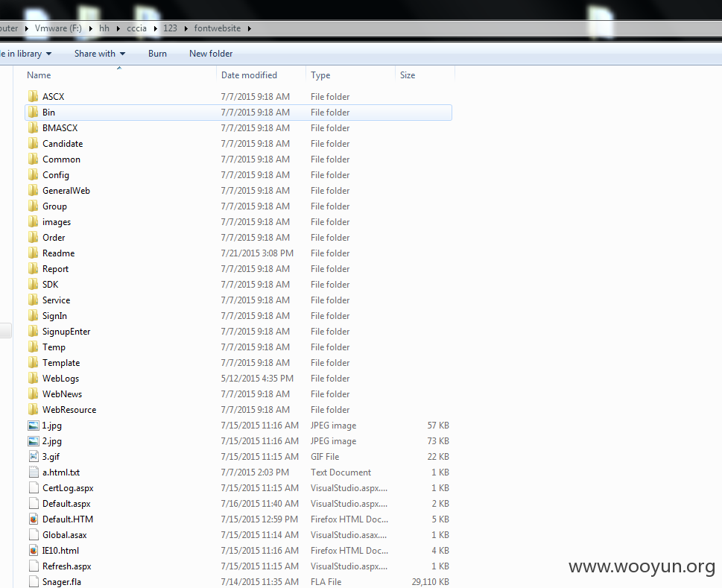The image size is (722, 588).
Task: Select the Global.asax file name
Action: coord(65,535)
